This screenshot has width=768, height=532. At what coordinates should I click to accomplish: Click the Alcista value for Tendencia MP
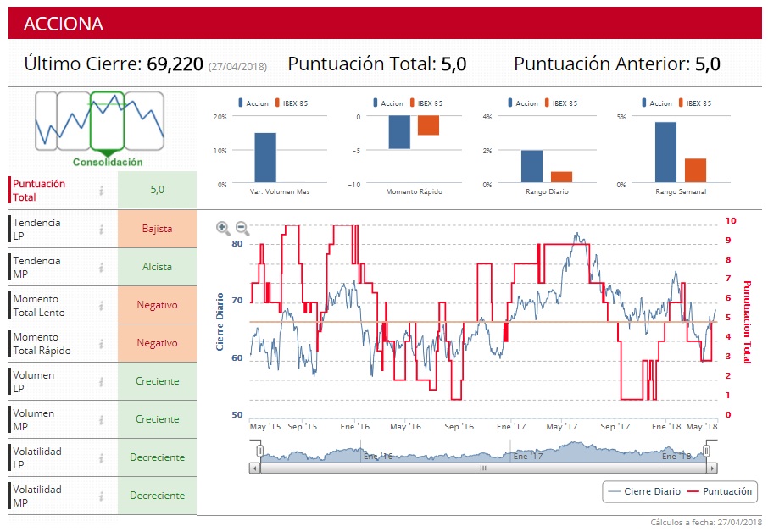click(x=157, y=267)
